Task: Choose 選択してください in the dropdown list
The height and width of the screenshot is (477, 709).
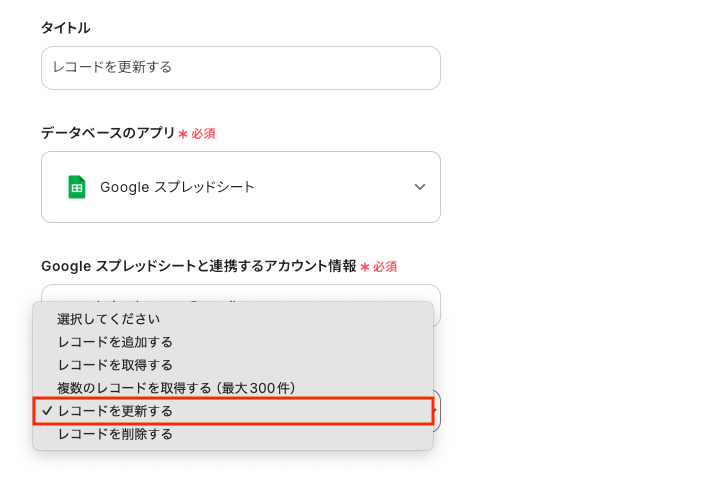Action: point(109,319)
